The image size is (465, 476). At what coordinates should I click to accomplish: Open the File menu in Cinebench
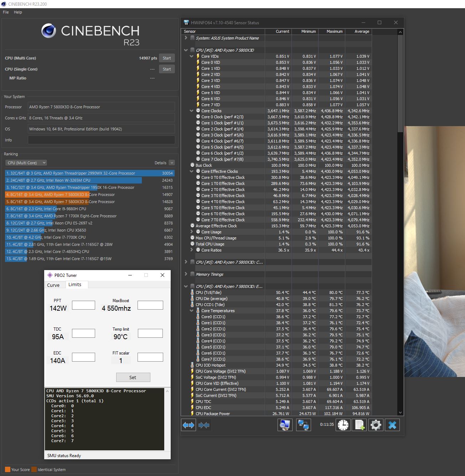click(6, 12)
